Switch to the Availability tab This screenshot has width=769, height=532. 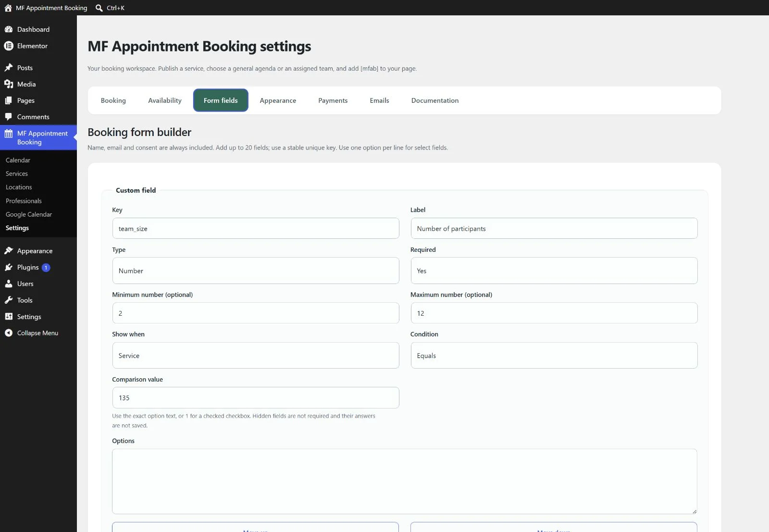(165, 100)
